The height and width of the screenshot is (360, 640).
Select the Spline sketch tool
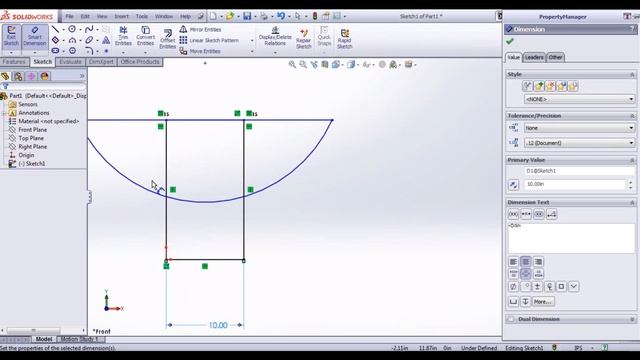point(89,29)
